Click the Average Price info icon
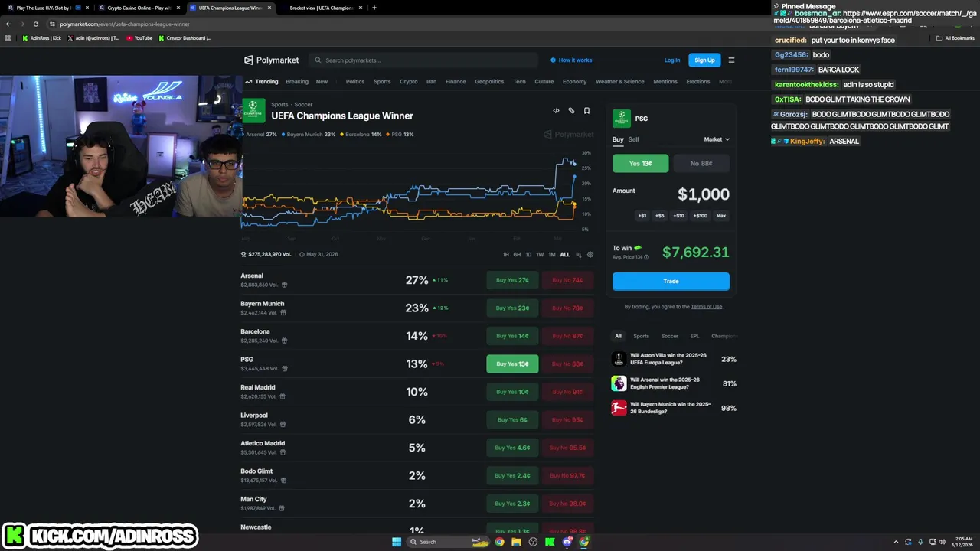This screenshot has height=551, width=980. (x=646, y=257)
